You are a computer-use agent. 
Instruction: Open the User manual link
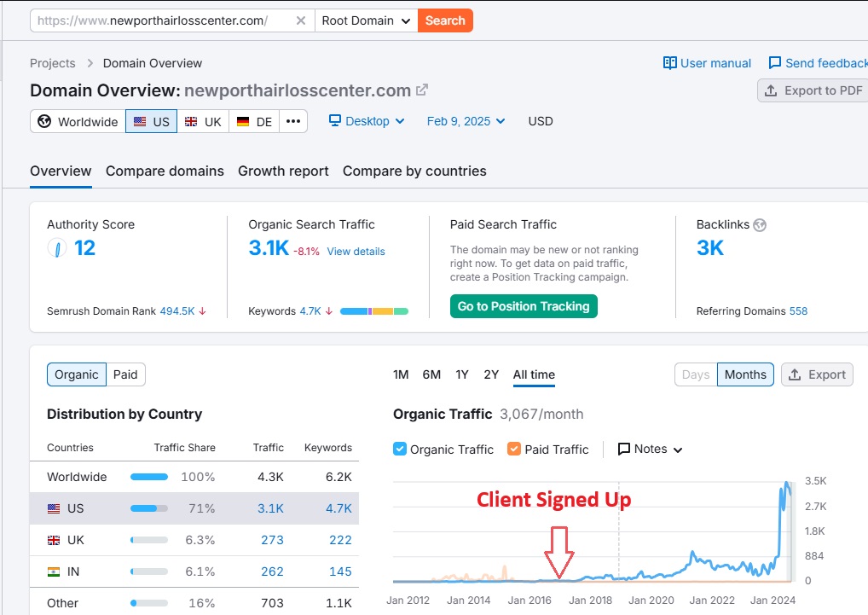[708, 63]
